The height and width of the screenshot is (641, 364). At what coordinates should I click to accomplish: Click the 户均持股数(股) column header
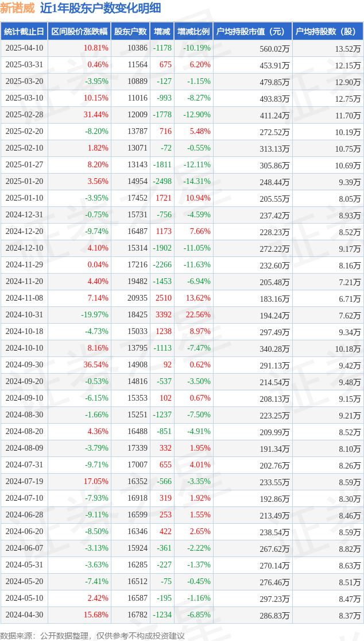point(328,32)
